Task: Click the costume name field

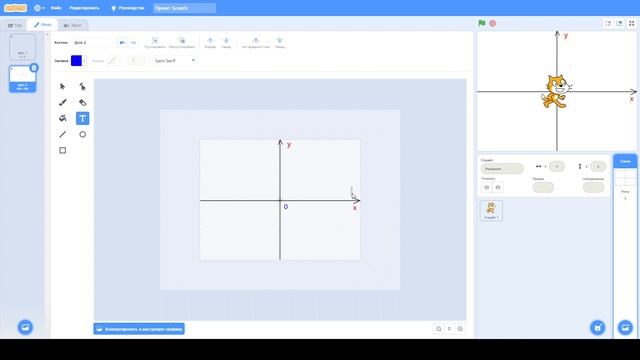Action: tap(91, 42)
